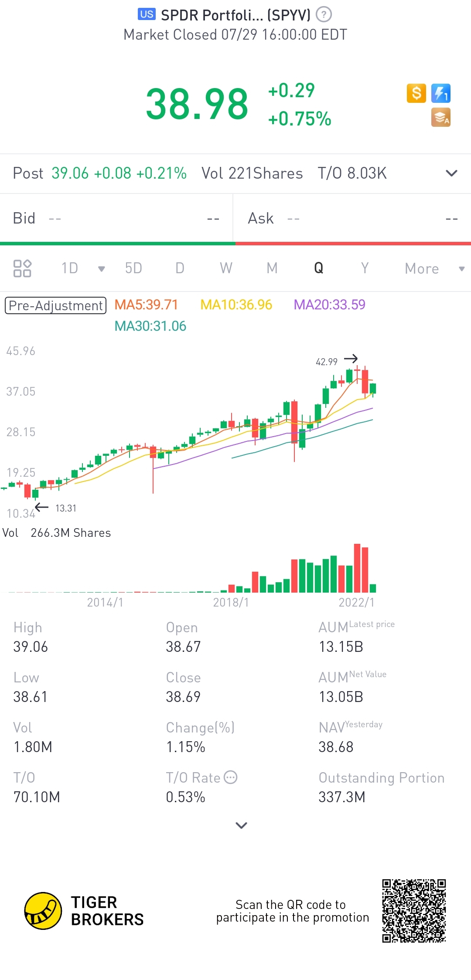Viewport: 471px width, 980px height.
Task: Tap the Ask price panel
Action: (352, 218)
